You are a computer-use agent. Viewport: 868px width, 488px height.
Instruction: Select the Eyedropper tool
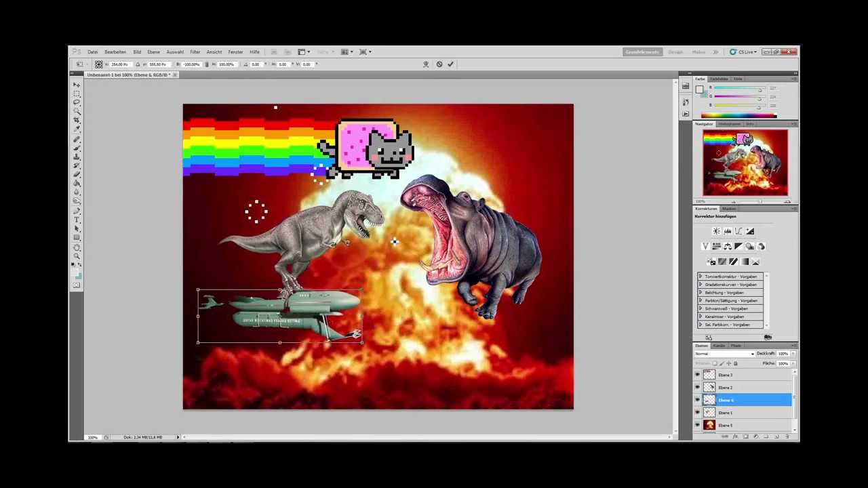(77, 129)
